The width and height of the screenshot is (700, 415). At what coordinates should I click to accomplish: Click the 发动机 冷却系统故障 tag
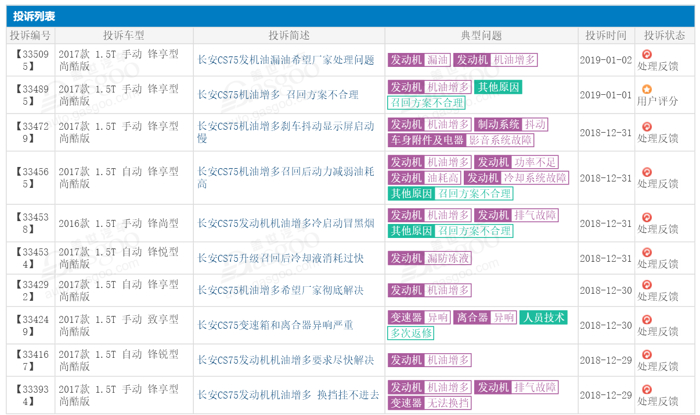coord(517,178)
